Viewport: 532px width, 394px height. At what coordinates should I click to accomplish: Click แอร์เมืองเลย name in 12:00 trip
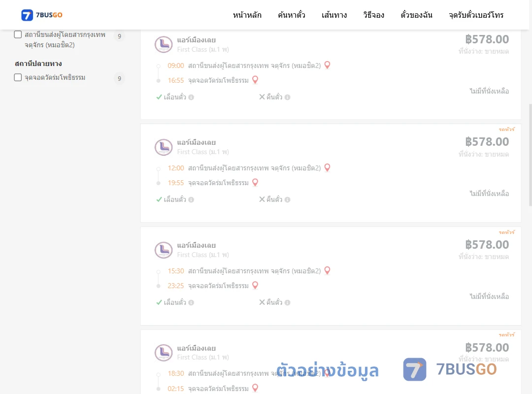coord(196,142)
